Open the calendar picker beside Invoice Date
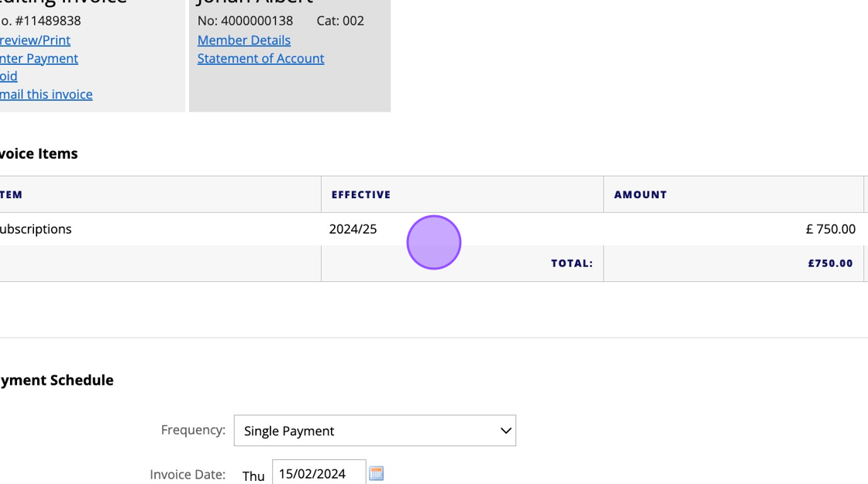 (x=377, y=473)
